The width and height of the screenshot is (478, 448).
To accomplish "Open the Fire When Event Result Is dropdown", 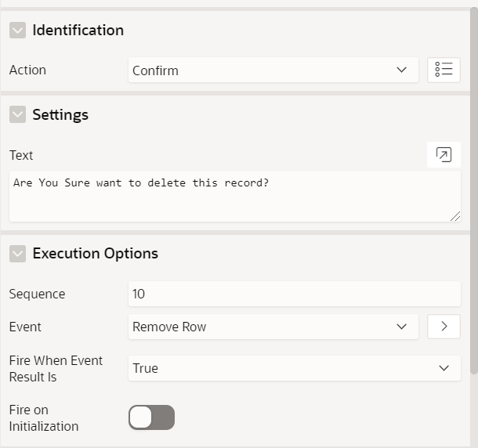I will pos(295,368).
